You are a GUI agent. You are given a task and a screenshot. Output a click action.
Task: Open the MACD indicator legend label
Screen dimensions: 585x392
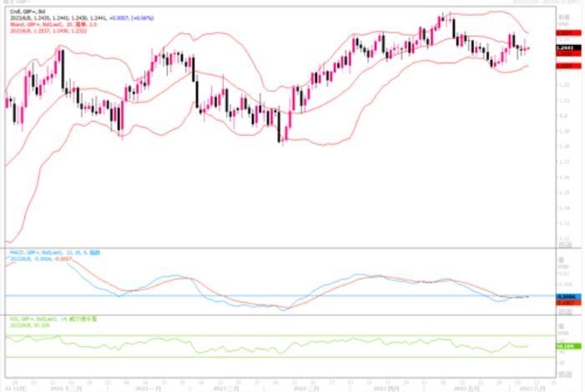43,251
